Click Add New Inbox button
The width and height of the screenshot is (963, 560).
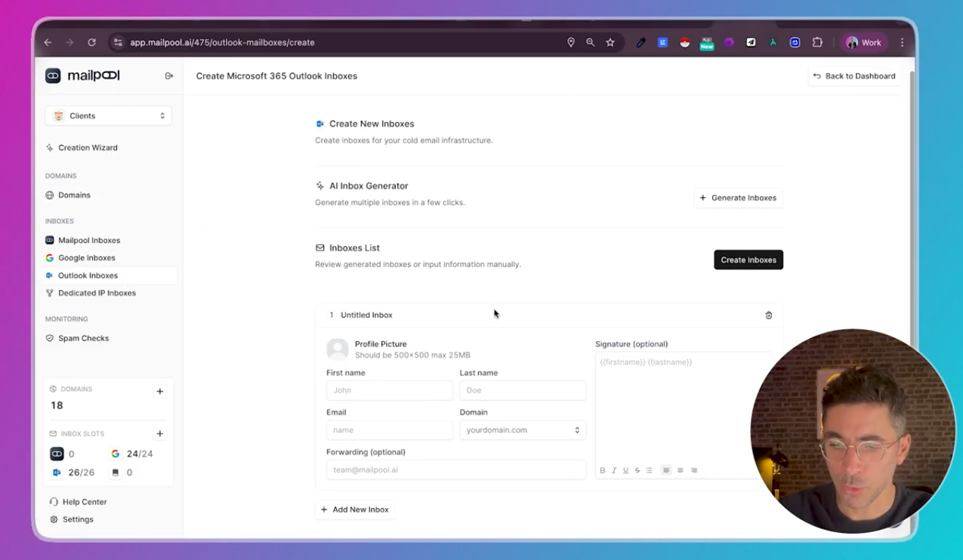tap(355, 509)
